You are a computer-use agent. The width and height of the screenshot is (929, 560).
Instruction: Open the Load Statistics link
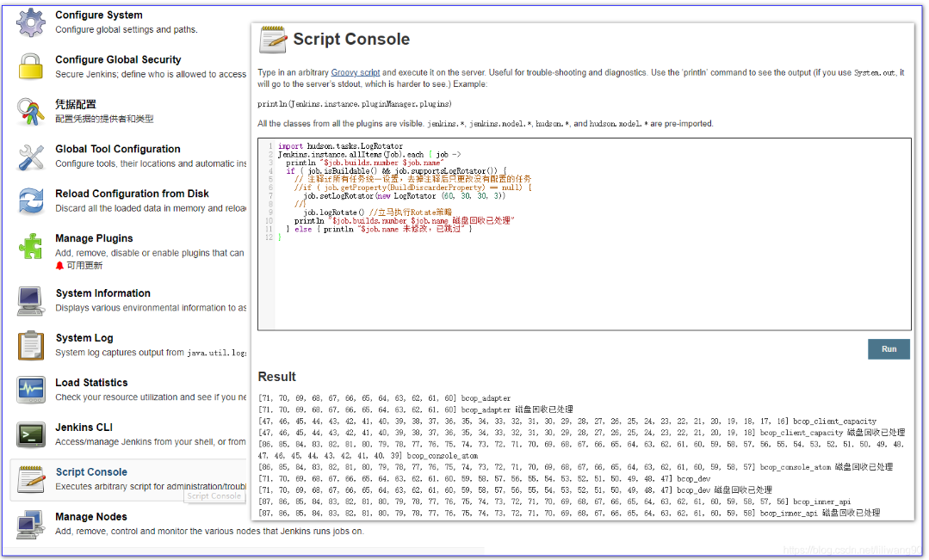click(91, 383)
